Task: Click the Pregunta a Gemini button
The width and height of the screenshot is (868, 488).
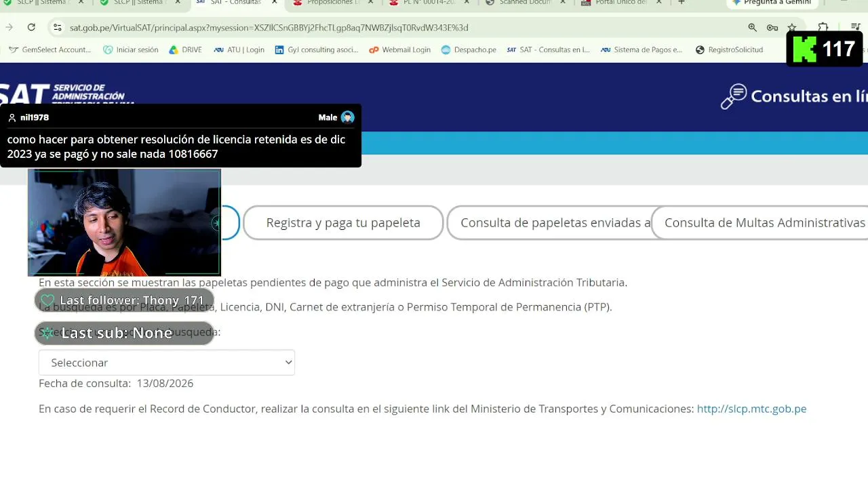Action: point(771,2)
